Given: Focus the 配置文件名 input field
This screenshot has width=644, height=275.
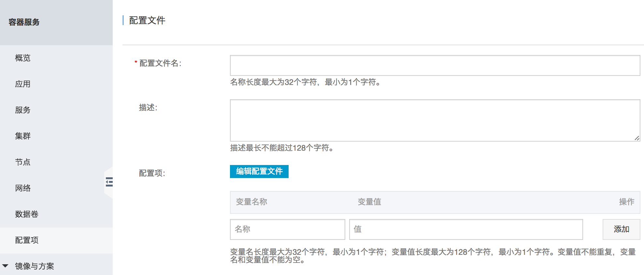Looking at the screenshot, I should point(435,65).
